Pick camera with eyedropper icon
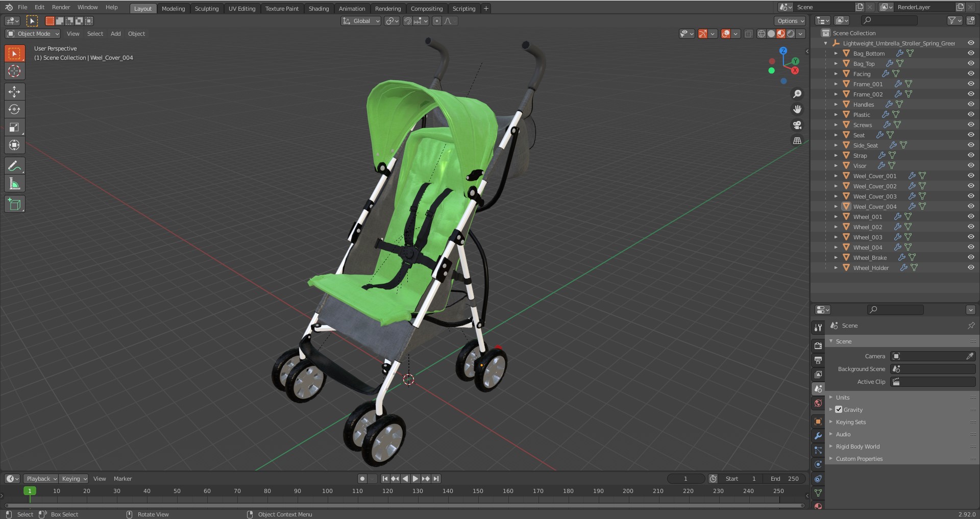Screen dimensions: 980x519 point(970,356)
